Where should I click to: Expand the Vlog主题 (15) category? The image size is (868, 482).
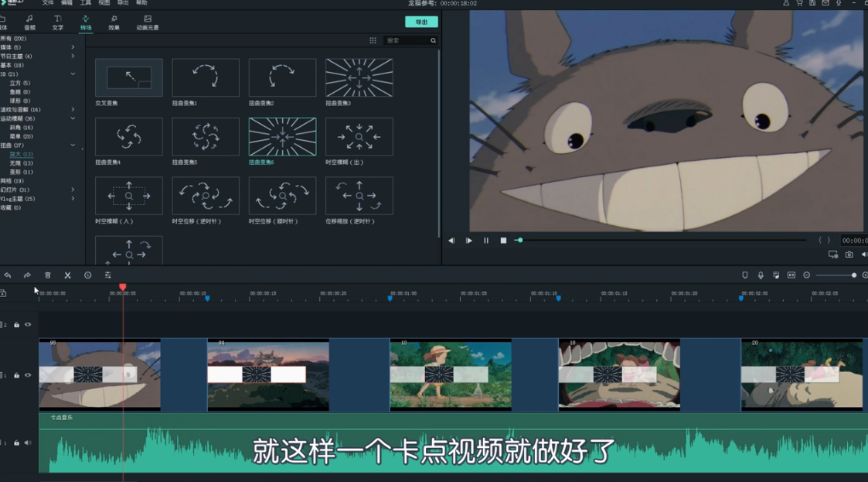(x=73, y=198)
